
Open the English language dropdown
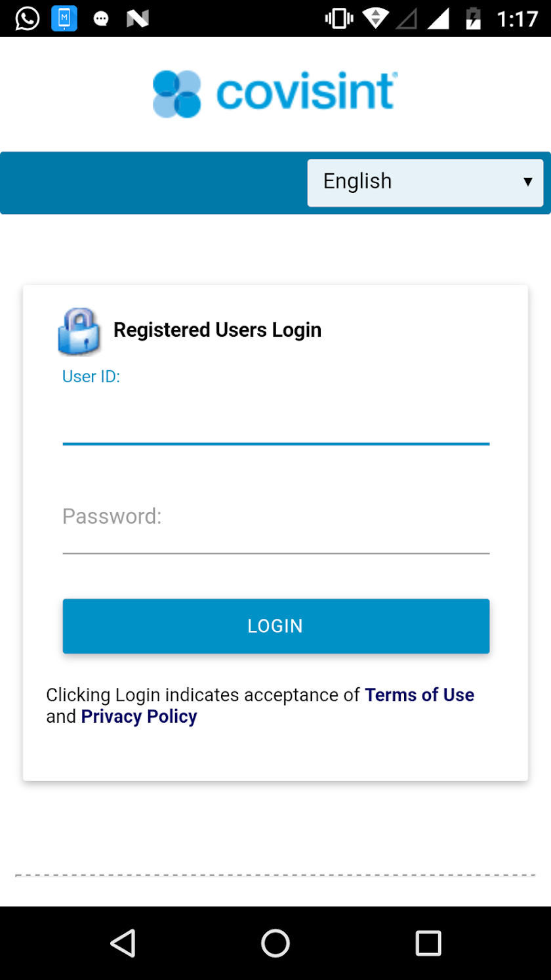point(425,182)
